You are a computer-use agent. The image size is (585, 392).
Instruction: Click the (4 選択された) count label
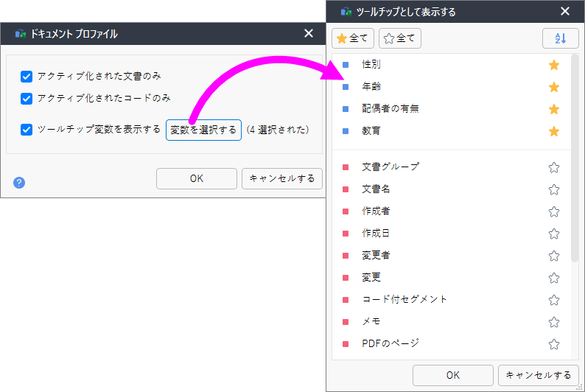click(x=278, y=130)
